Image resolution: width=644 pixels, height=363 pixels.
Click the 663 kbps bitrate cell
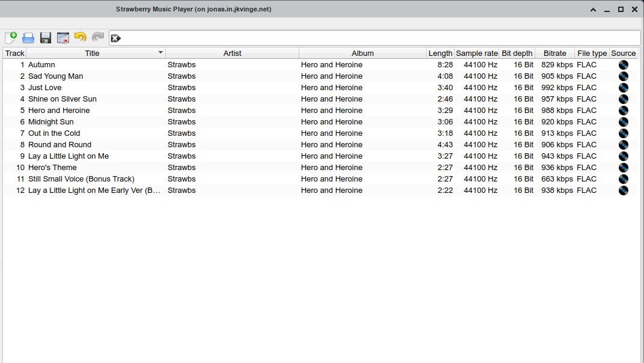(557, 179)
